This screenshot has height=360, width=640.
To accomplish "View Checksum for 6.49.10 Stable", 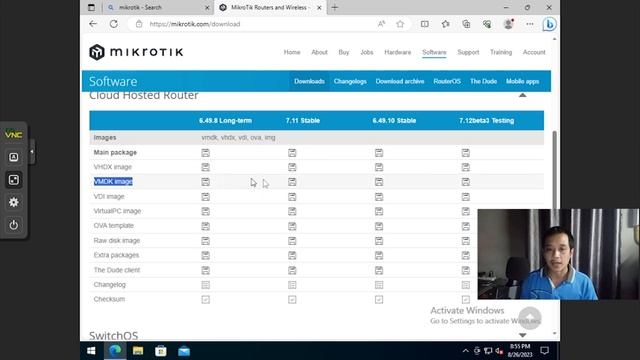I will [379, 300].
